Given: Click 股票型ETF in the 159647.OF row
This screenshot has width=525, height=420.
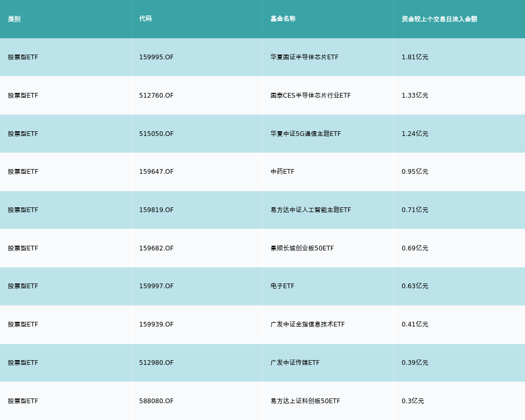Looking at the screenshot, I should (x=23, y=172).
